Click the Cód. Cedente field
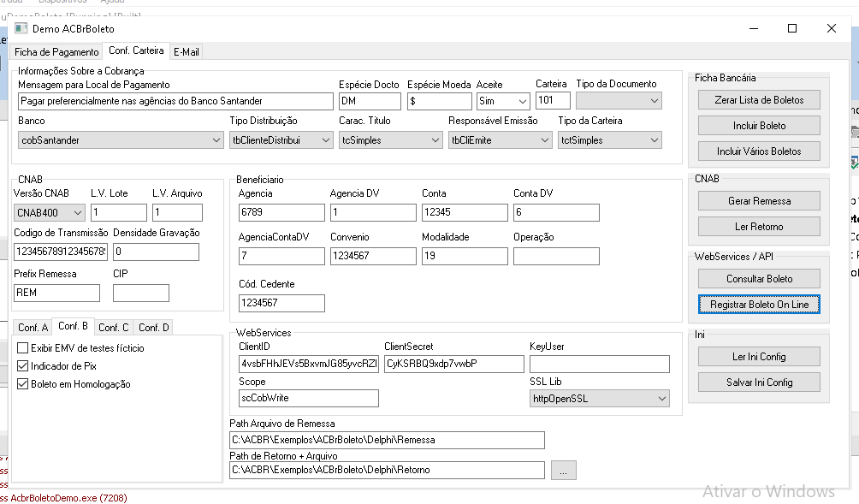The image size is (859, 504). pos(281,303)
